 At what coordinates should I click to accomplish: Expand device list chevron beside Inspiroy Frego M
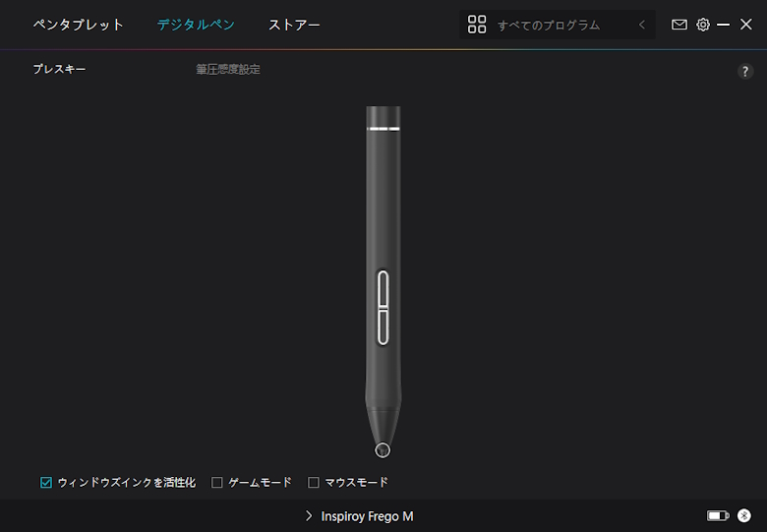click(309, 516)
